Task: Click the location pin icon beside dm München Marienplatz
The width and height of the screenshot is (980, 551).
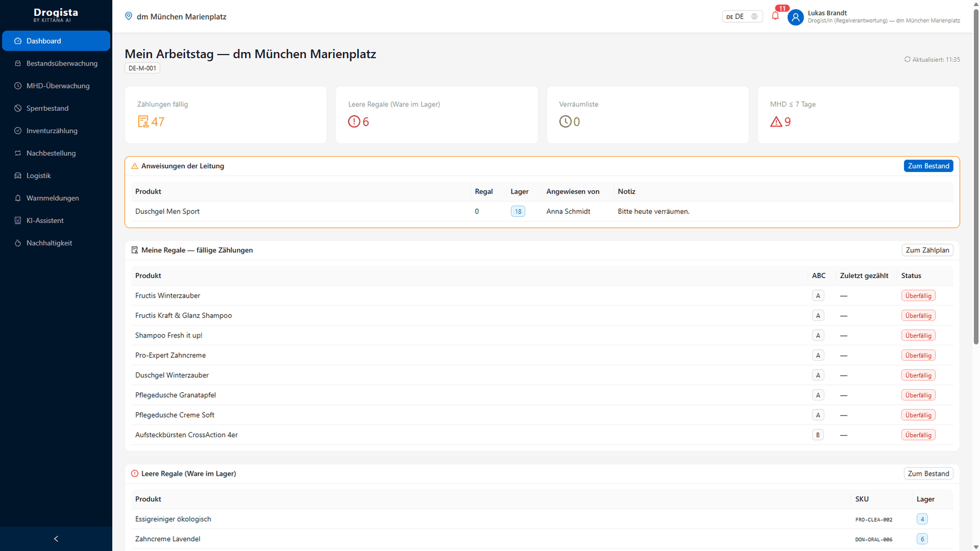Action: [129, 16]
